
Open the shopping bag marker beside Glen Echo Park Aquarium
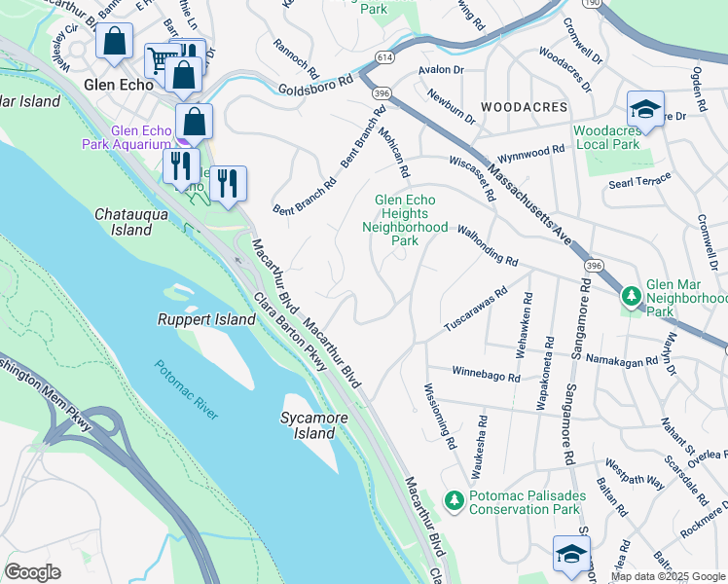coord(194,121)
